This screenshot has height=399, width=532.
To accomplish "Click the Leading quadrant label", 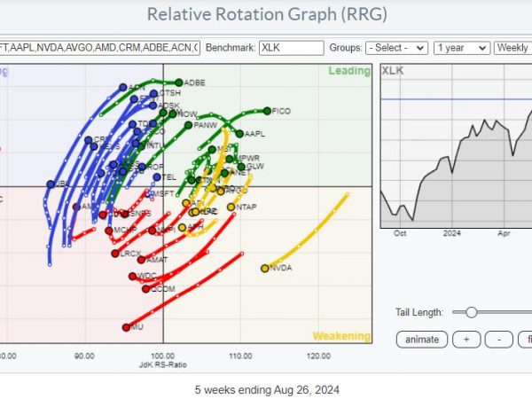I will point(349,71).
